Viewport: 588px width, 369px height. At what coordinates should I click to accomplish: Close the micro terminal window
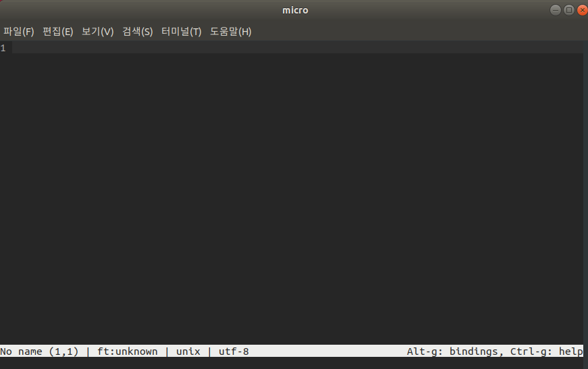(583, 10)
